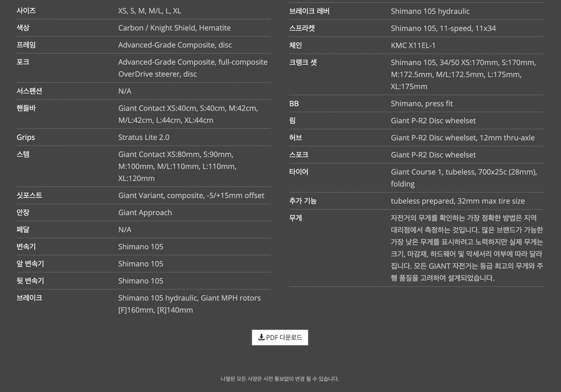Click the 무게 row label
This screenshot has width=561, height=392.
(x=295, y=218)
